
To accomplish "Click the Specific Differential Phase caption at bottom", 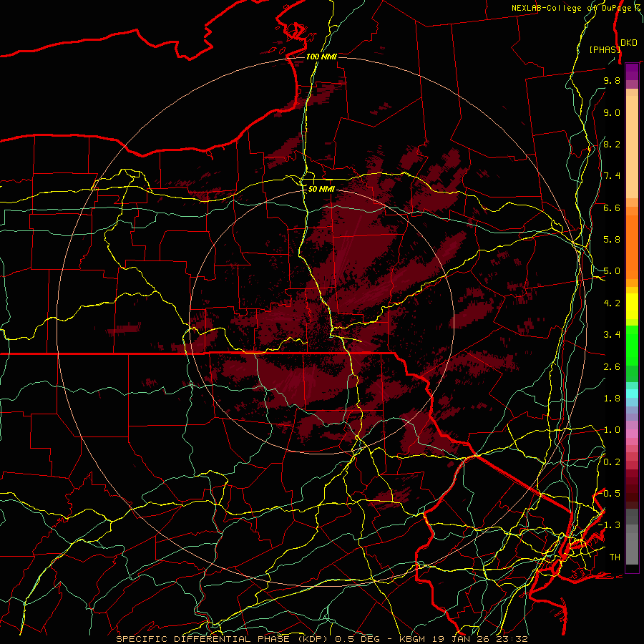I will click(x=322, y=639).
